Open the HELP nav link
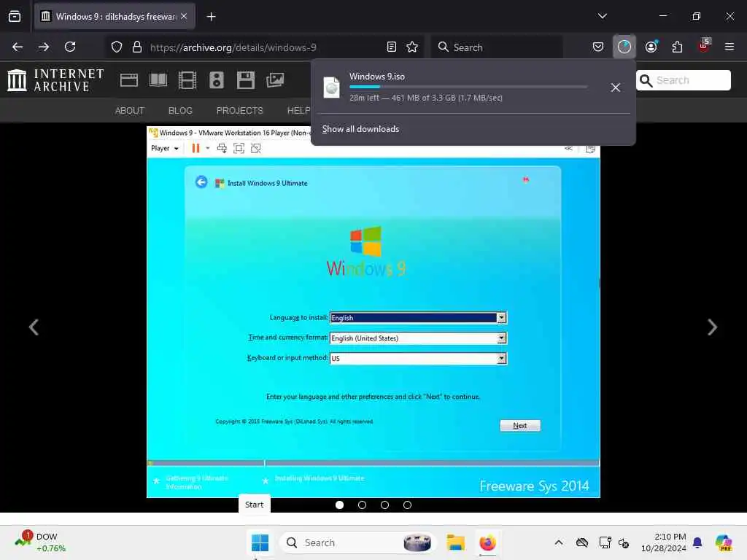 pyautogui.click(x=298, y=111)
